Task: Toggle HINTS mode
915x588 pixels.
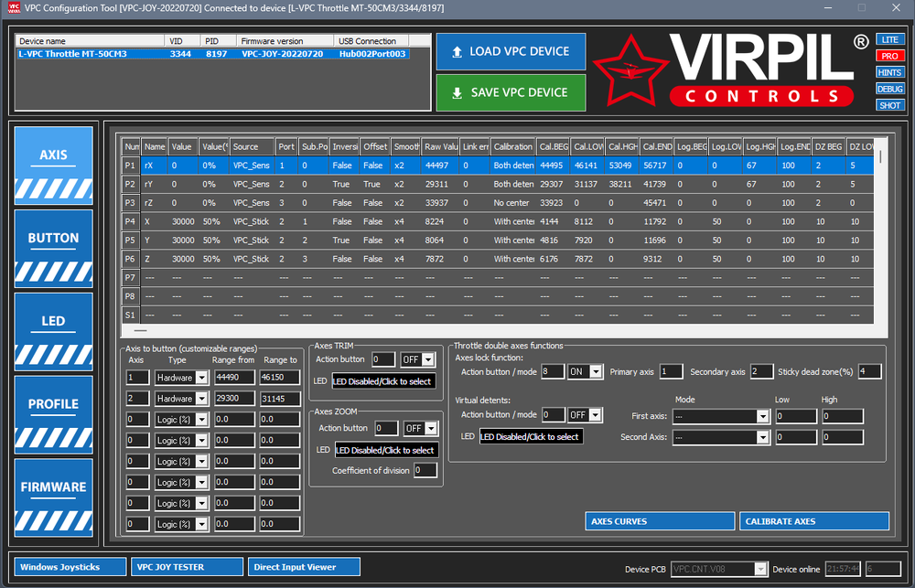Action: [890, 72]
